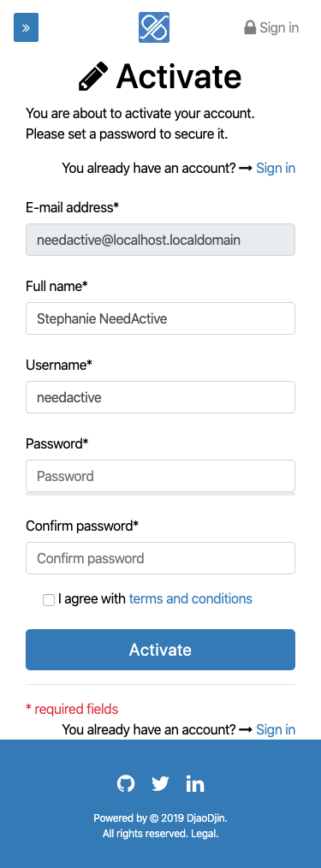Use the Sign in link below required fields
This screenshot has height=868, width=321.
tap(276, 729)
